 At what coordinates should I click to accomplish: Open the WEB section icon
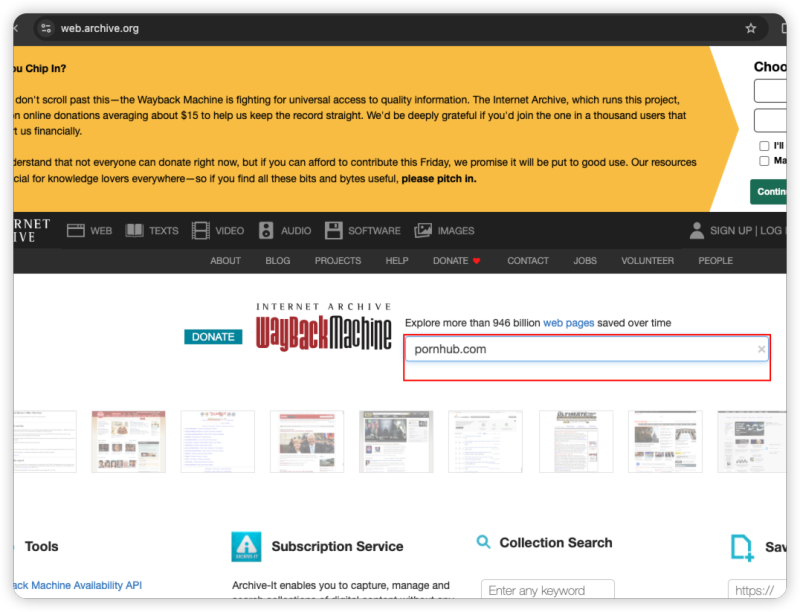coord(76,231)
